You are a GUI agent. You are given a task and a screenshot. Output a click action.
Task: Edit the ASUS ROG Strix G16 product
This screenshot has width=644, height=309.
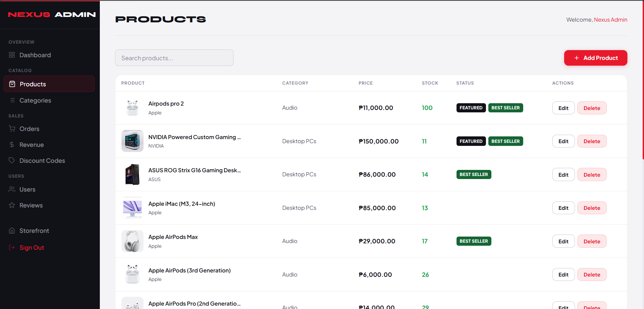563,175
